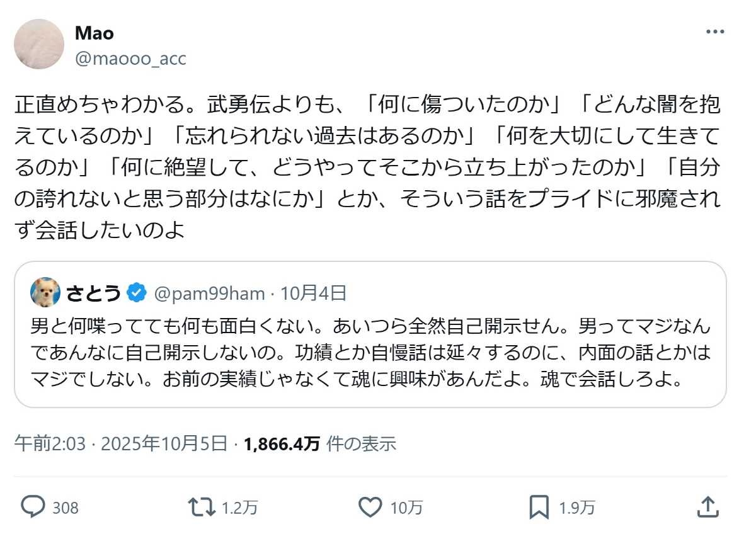
Task: Click さとう's dog avatar in quoted post
Action: [45, 292]
